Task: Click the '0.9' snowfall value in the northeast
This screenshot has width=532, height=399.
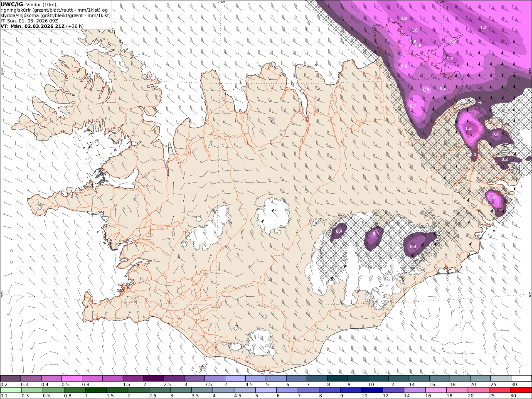Action: (x=404, y=19)
